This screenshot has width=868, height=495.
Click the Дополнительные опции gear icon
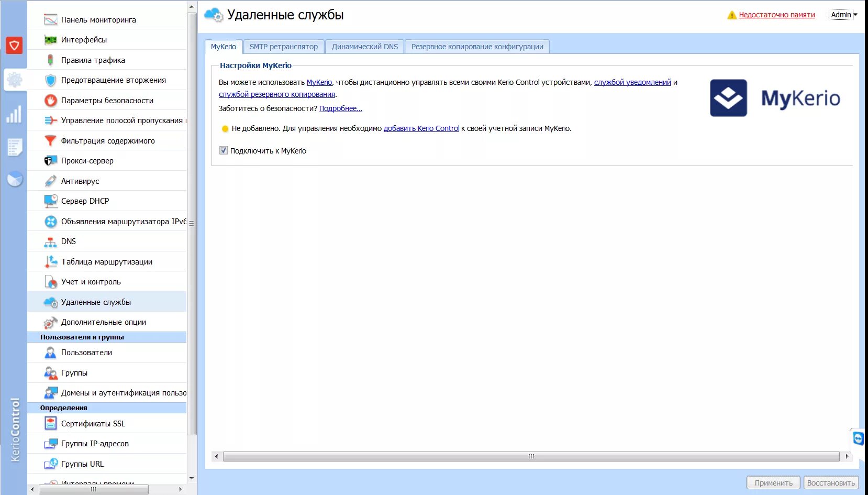click(50, 322)
